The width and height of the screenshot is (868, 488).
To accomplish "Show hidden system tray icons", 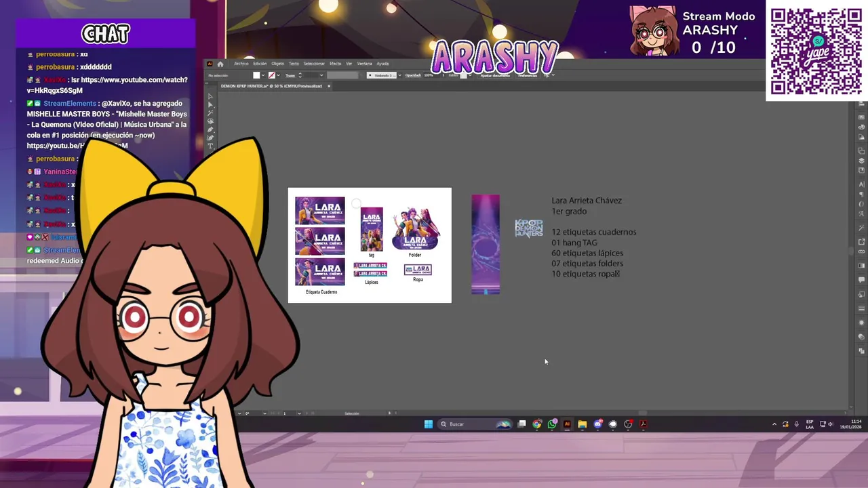I will pyautogui.click(x=774, y=424).
